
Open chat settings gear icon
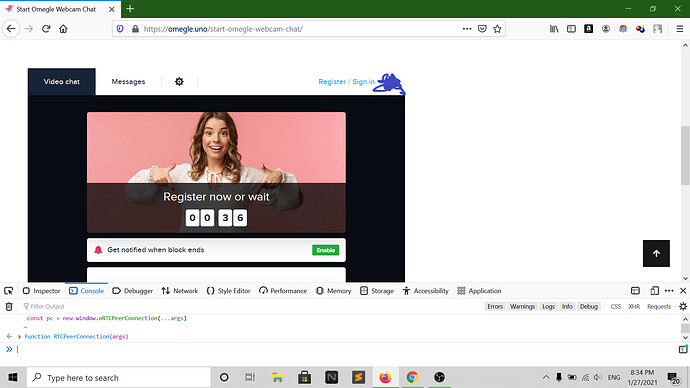click(179, 81)
